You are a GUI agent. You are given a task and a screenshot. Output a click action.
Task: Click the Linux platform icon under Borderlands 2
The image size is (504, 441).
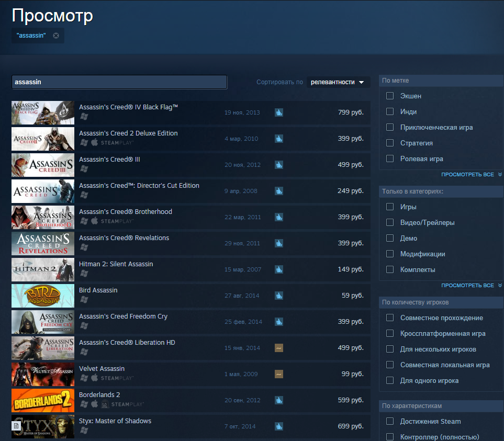pos(105,404)
